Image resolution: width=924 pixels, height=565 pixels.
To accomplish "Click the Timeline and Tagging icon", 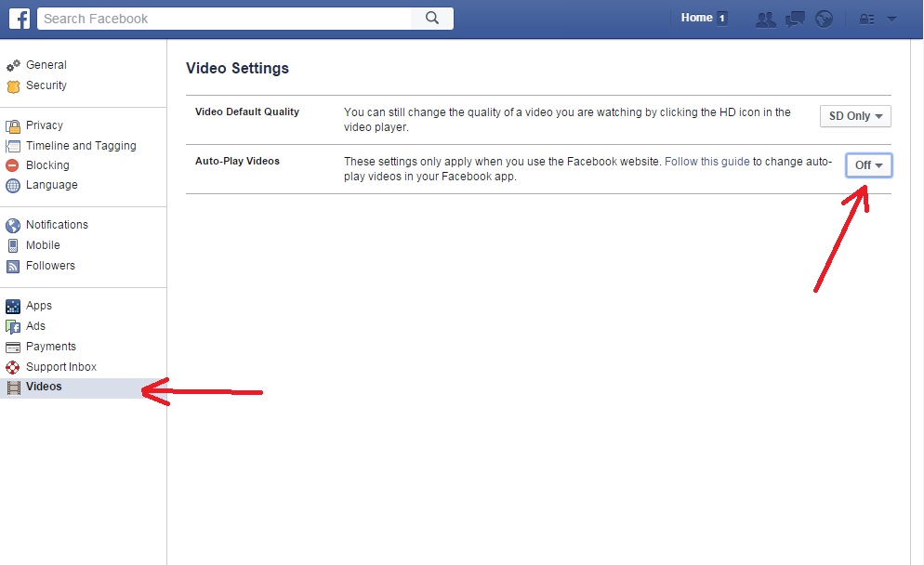I will [x=13, y=146].
